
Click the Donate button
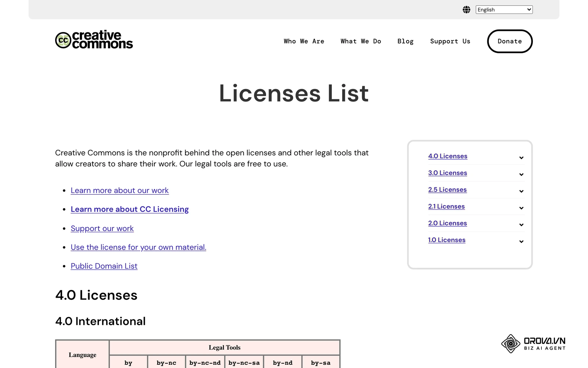click(510, 41)
